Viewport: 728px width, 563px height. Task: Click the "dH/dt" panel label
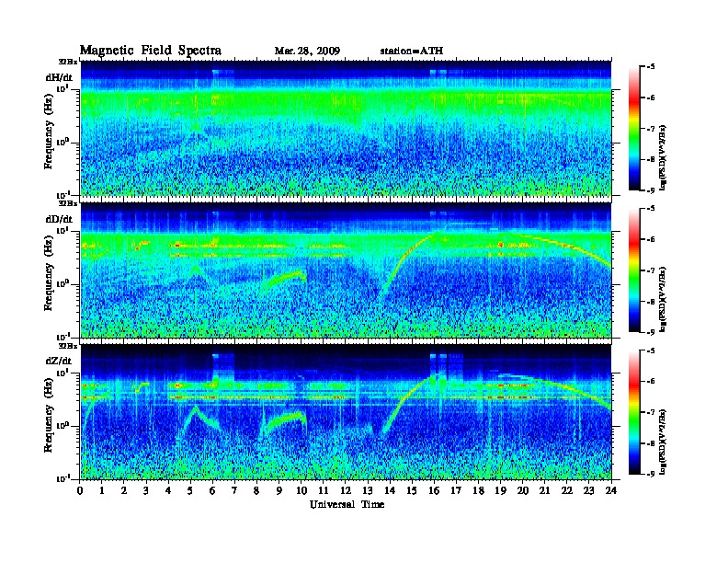click(59, 78)
